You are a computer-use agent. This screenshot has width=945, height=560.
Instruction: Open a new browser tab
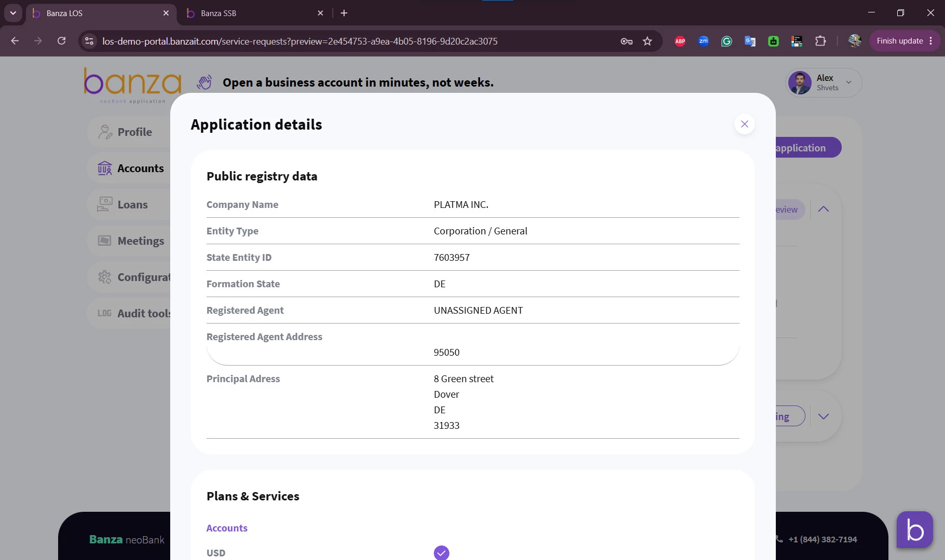click(344, 13)
